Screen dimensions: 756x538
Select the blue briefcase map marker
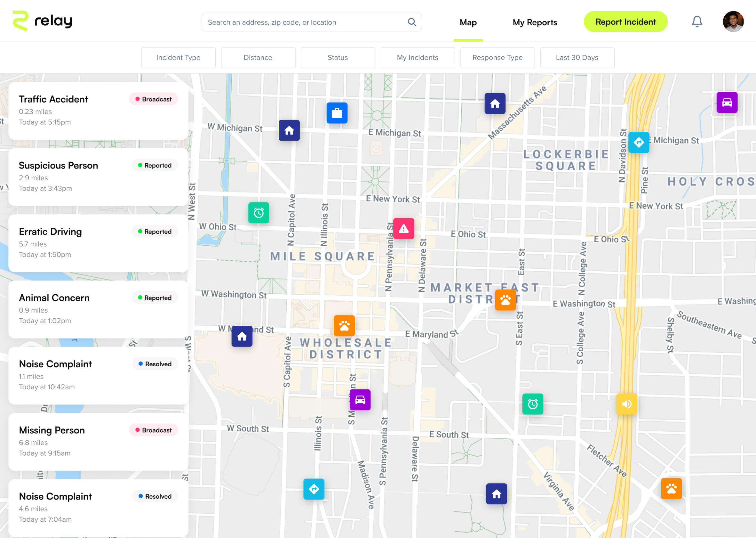337,113
